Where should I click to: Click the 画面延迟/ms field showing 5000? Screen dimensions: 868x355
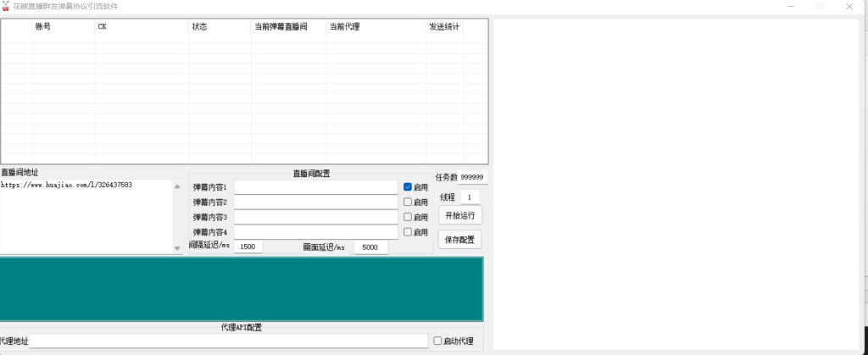tap(370, 247)
